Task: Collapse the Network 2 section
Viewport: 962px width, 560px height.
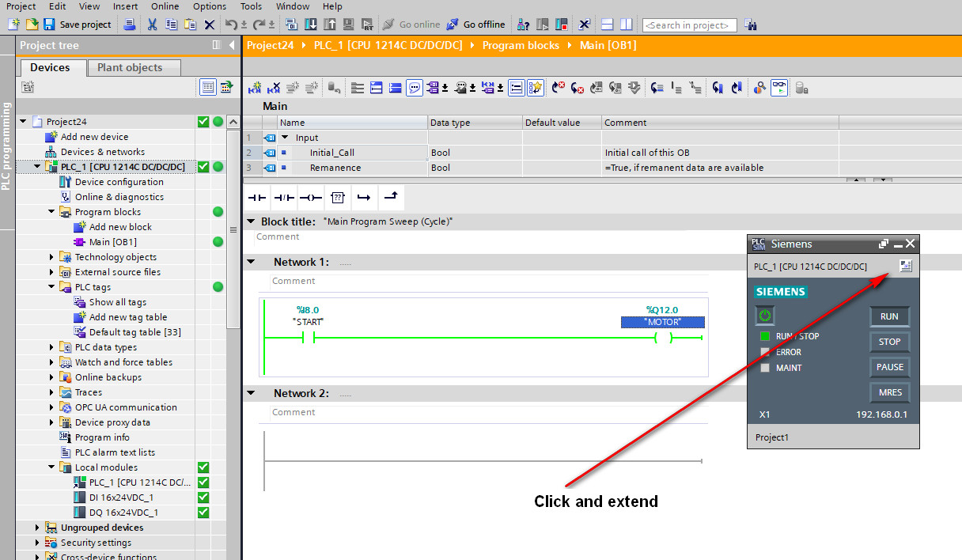Action: pos(252,393)
